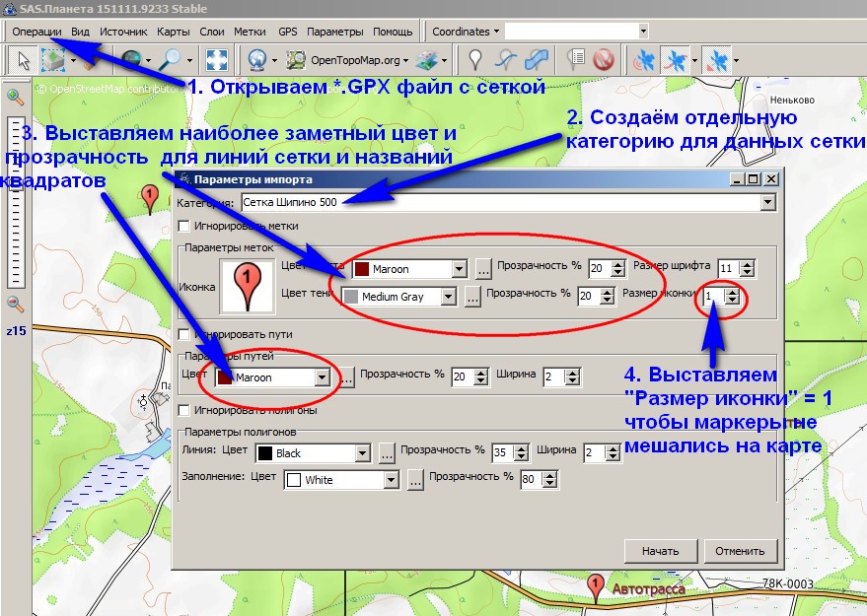Enable 'Игнорировать метки' checkbox
867x616 pixels.
click(x=183, y=227)
